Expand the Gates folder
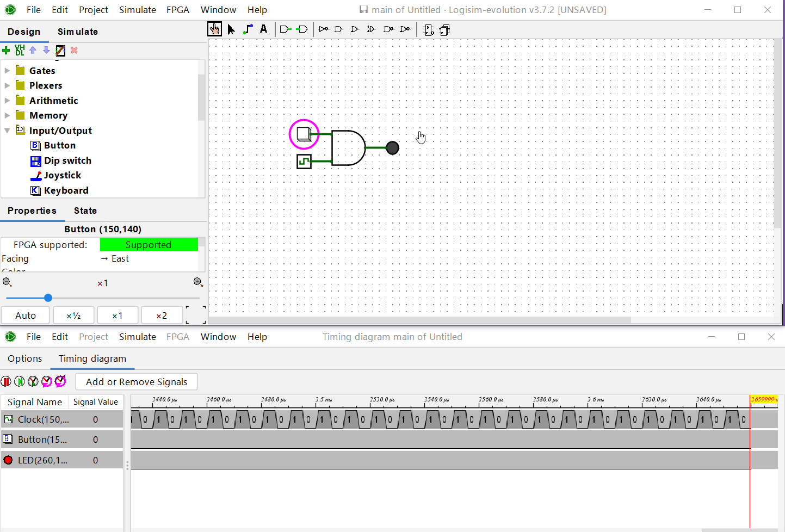Image resolution: width=785 pixels, height=532 pixels. coord(7,71)
